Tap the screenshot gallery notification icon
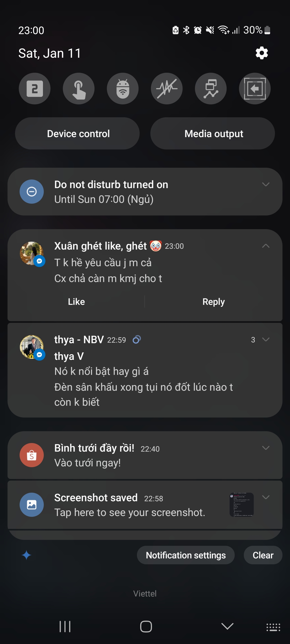Viewport: 290px width, 644px height. pyautogui.click(x=32, y=505)
